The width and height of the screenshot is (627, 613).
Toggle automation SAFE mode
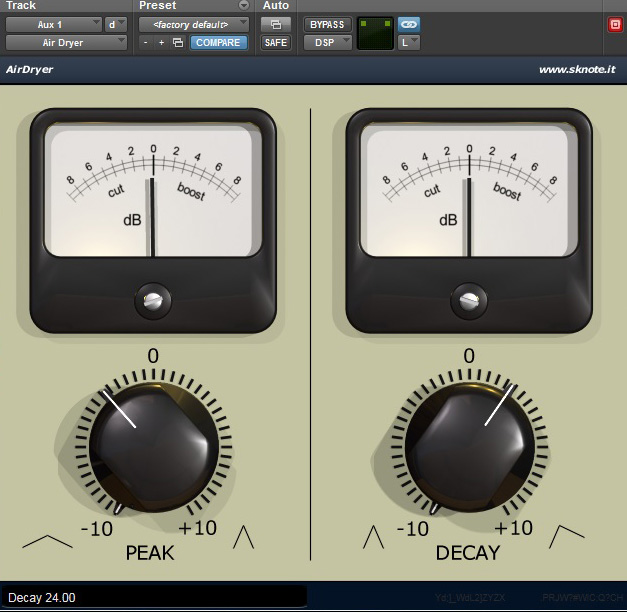pyautogui.click(x=276, y=43)
